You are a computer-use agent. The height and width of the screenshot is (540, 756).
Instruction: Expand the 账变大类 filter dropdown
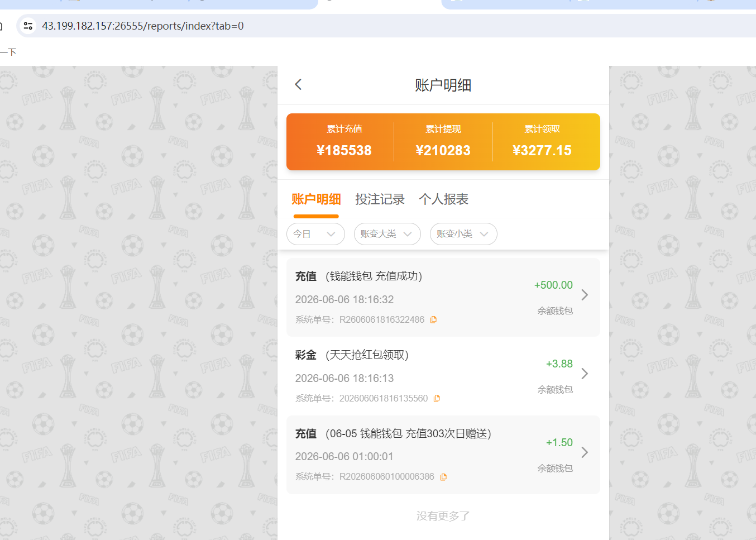[x=387, y=234]
